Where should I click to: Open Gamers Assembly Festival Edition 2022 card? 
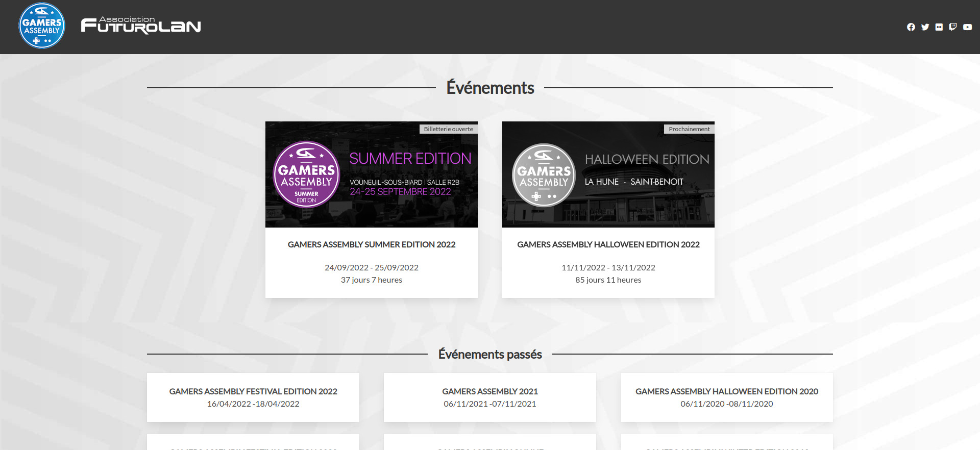click(x=253, y=397)
